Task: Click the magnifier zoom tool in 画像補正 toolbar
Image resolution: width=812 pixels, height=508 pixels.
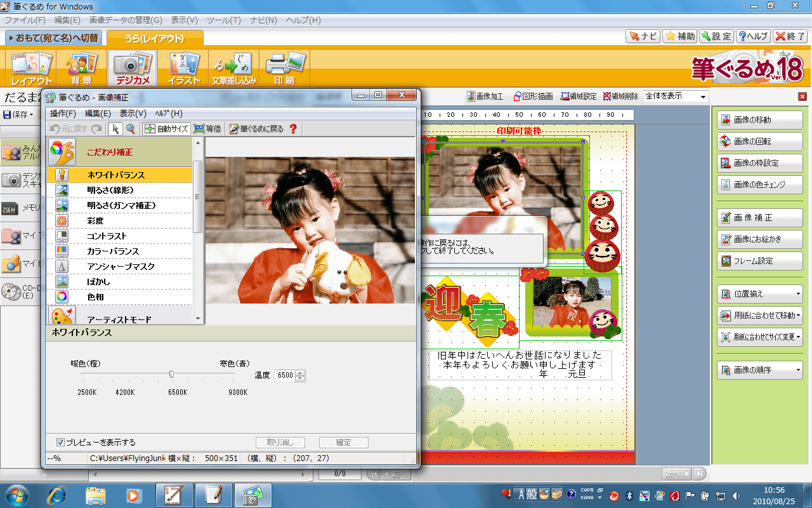Action: [x=130, y=129]
